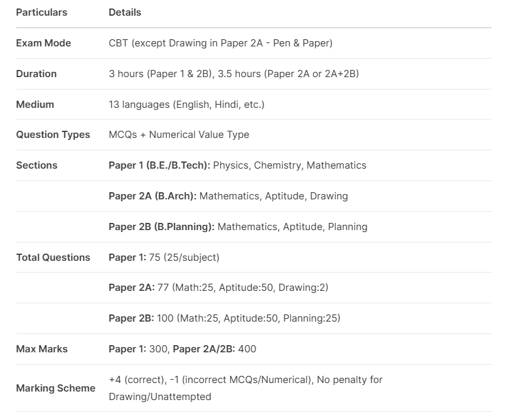
Task: Click the Paper 2A (B.Arch) sections line
Action: tap(228, 196)
